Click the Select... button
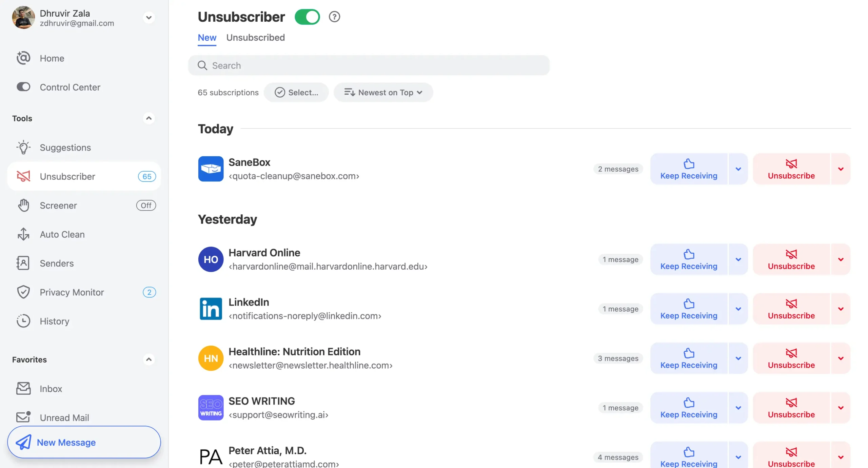The height and width of the screenshot is (468, 868). click(x=296, y=92)
